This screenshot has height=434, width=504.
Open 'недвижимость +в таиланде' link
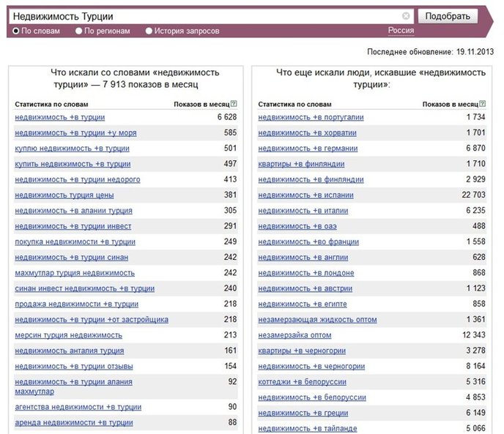tap(308, 429)
